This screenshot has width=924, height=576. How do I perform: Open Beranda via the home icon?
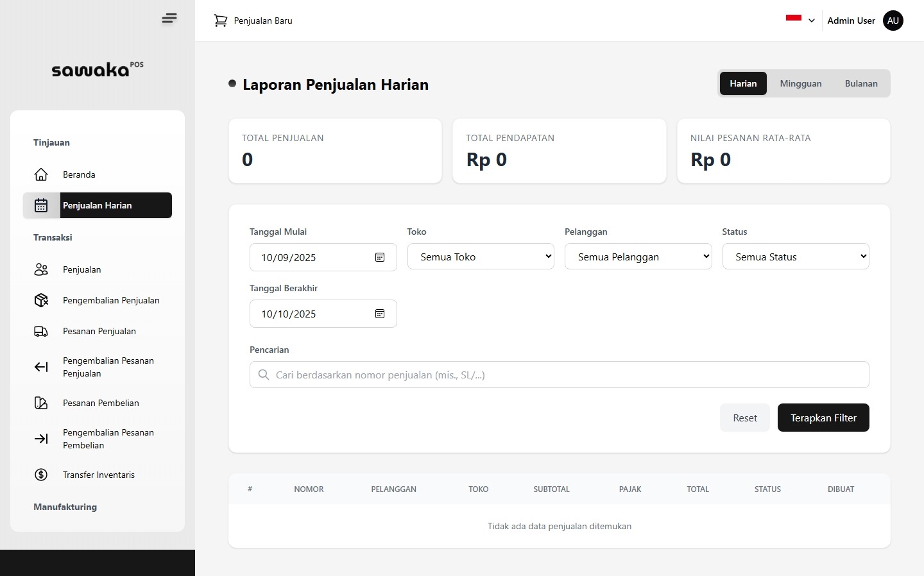pos(41,174)
